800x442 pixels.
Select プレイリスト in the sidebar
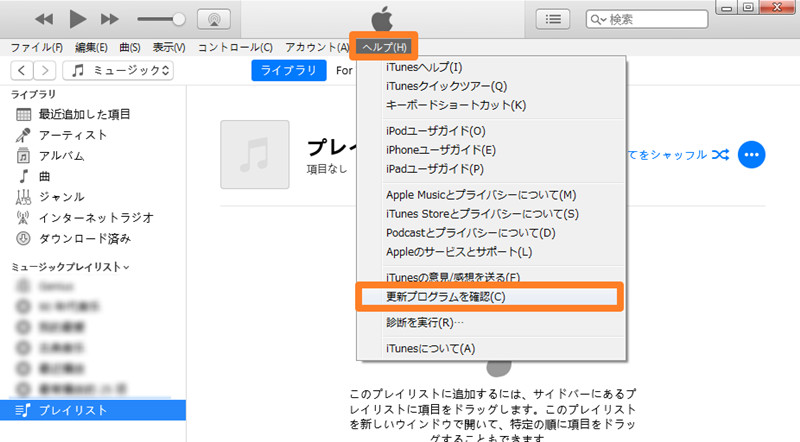click(92, 410)
